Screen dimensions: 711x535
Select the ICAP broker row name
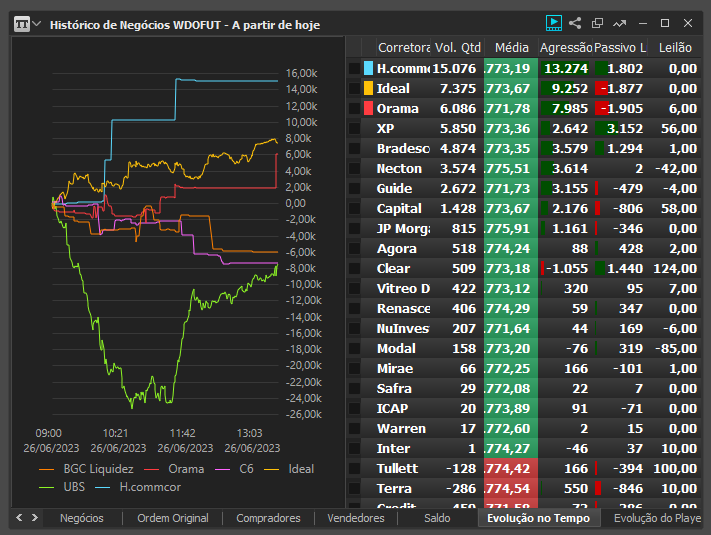pyautogui.click(x=392, y=408)
